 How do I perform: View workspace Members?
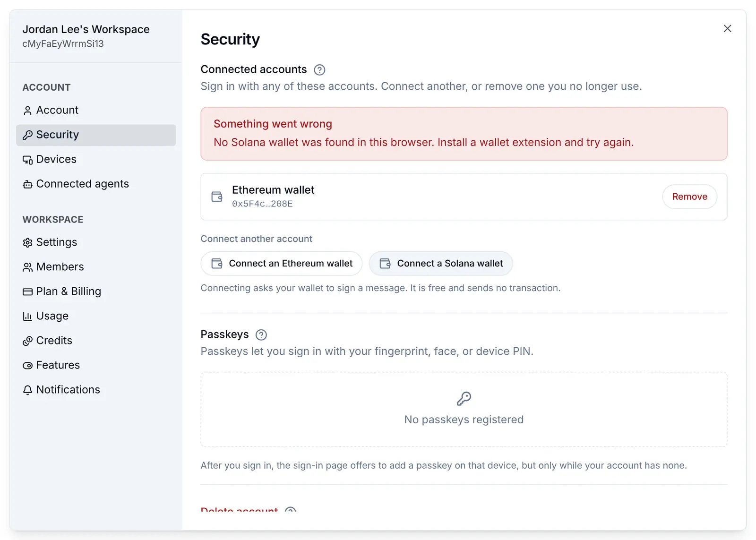click(x=96, y=267)
